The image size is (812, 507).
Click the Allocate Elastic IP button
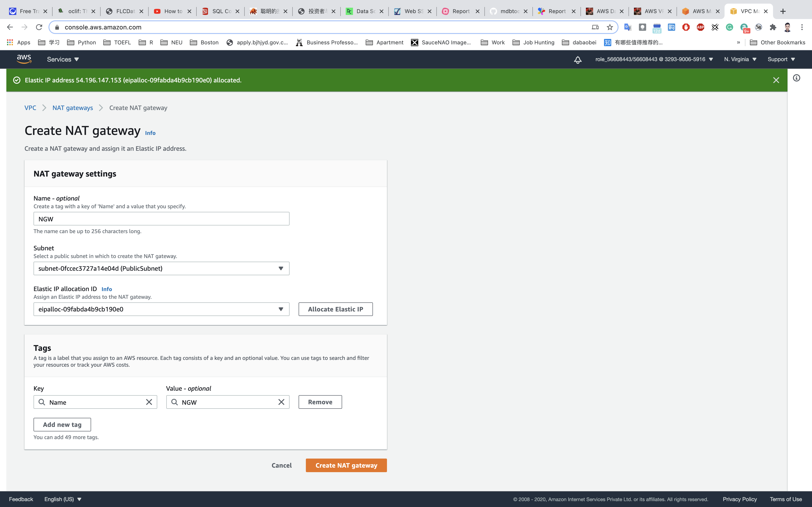pyautogui.click(x=335, y=309)
